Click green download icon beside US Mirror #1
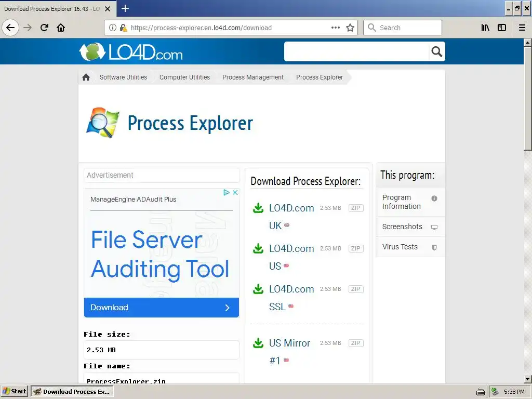 (258, 343)
